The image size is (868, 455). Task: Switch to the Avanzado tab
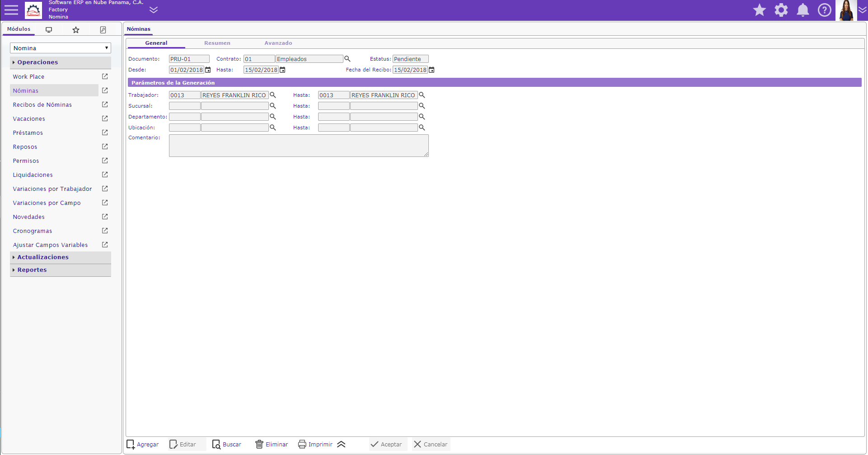click(x=278, y=43)
